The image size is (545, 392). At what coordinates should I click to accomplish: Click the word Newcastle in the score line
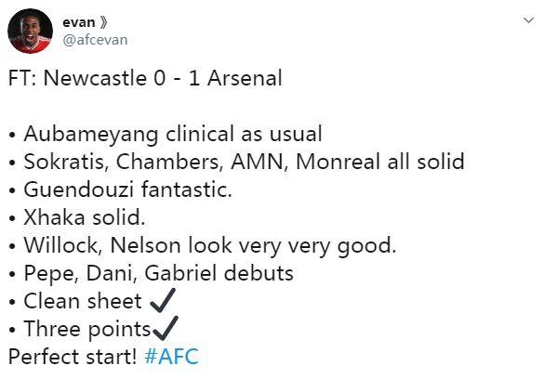click(95, 78)
